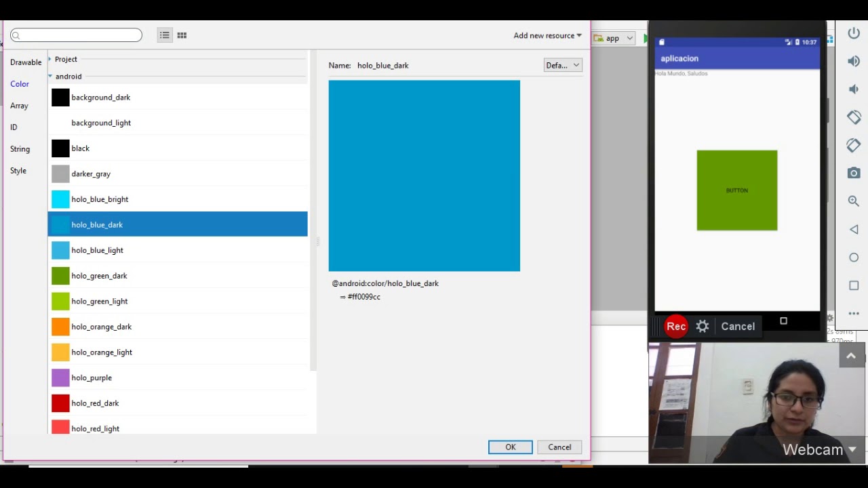Screen dimensions: 868x488
Task: Select the Color tab
Action: coord(20,84)
